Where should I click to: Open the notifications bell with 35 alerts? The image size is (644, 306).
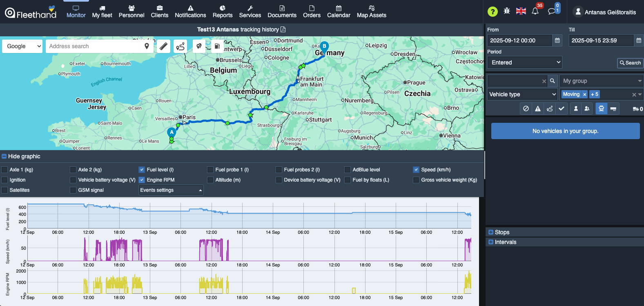[x=535, y=11]
